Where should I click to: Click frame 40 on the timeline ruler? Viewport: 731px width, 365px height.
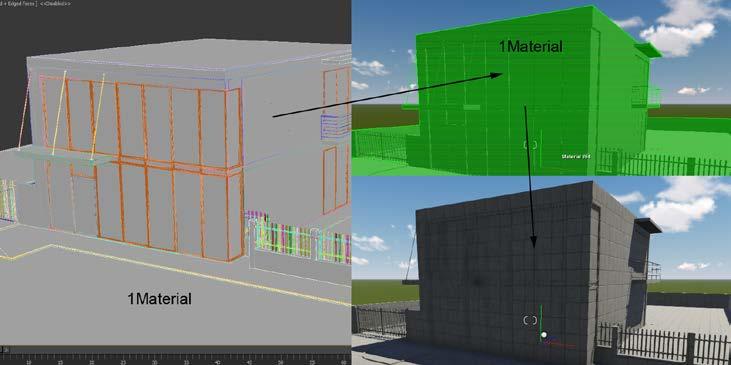point(217,361)
